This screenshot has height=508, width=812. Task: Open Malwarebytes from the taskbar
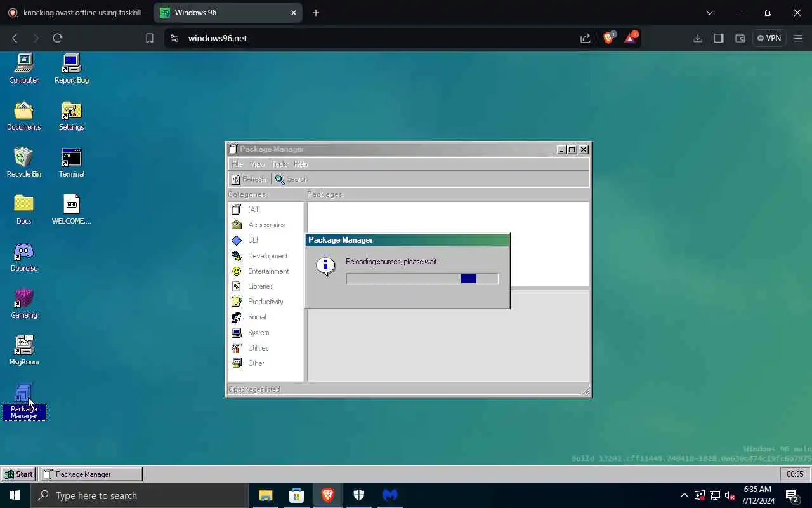[x=390, y=495]
